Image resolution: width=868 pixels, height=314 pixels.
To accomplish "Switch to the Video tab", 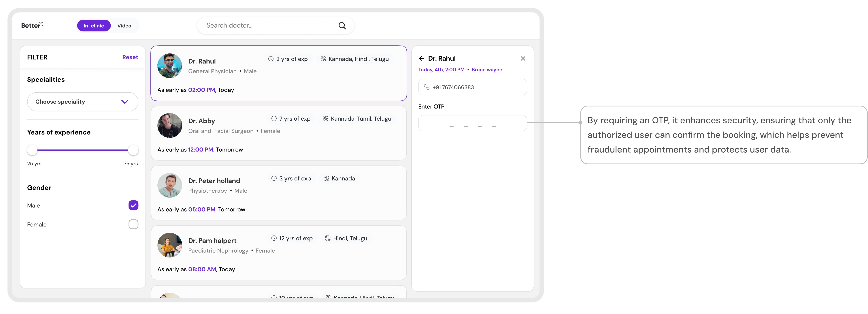I will (x=124, y=26).
